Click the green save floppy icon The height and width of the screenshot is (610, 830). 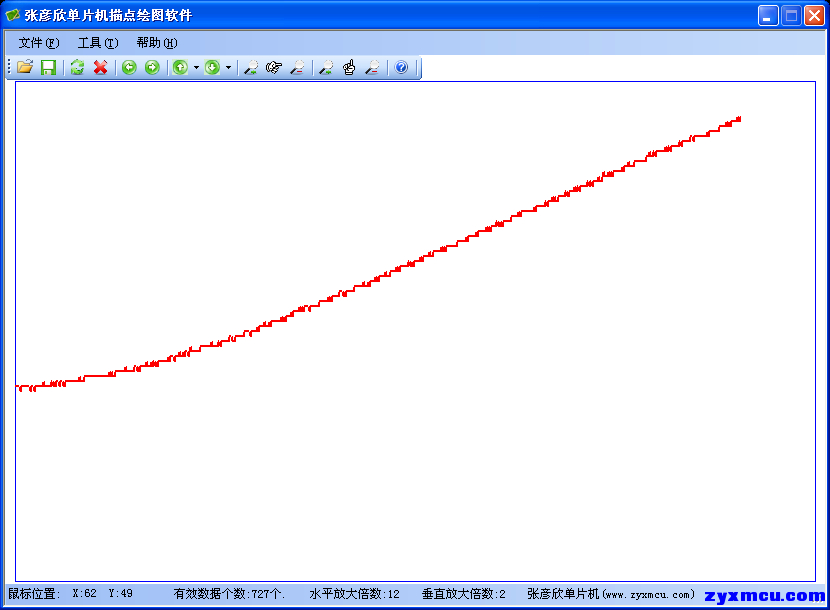tap(48, 67)
